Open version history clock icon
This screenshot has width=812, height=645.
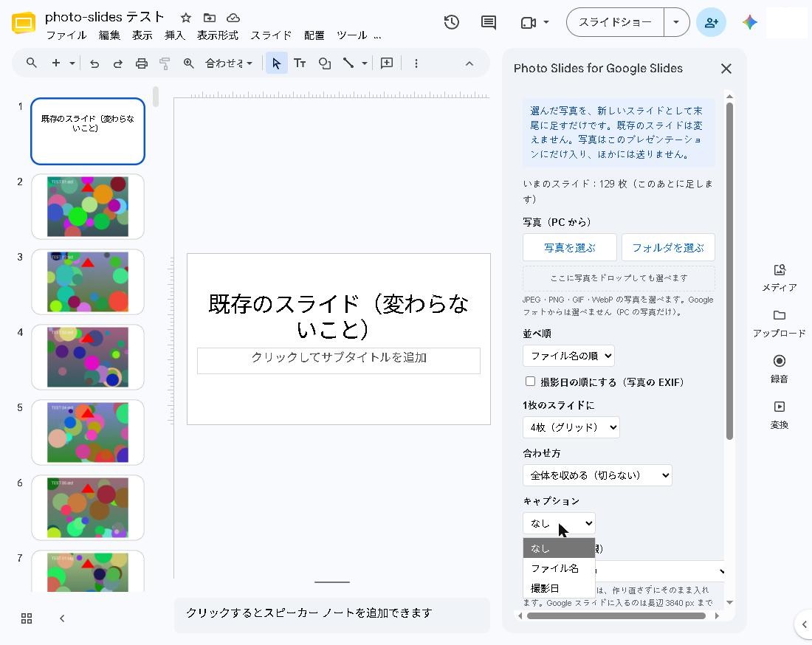pos(451,22)
